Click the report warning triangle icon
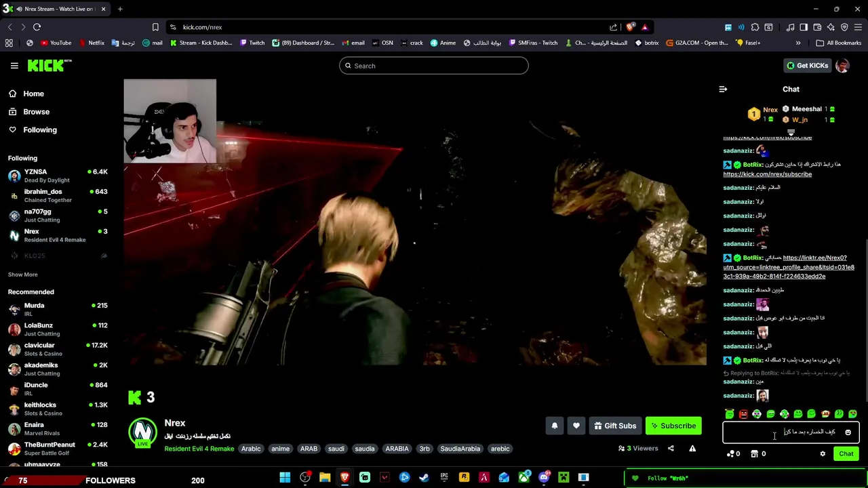The image size is (868, 488). pyautogui.click(x=692, y=448)
